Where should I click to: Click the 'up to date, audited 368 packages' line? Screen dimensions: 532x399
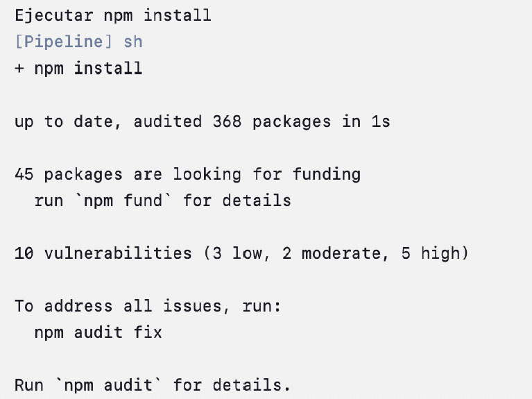tap(203, 121)
